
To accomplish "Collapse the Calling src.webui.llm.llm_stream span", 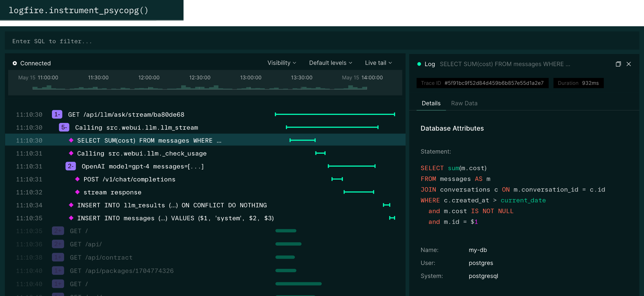I will click(64, 127).
